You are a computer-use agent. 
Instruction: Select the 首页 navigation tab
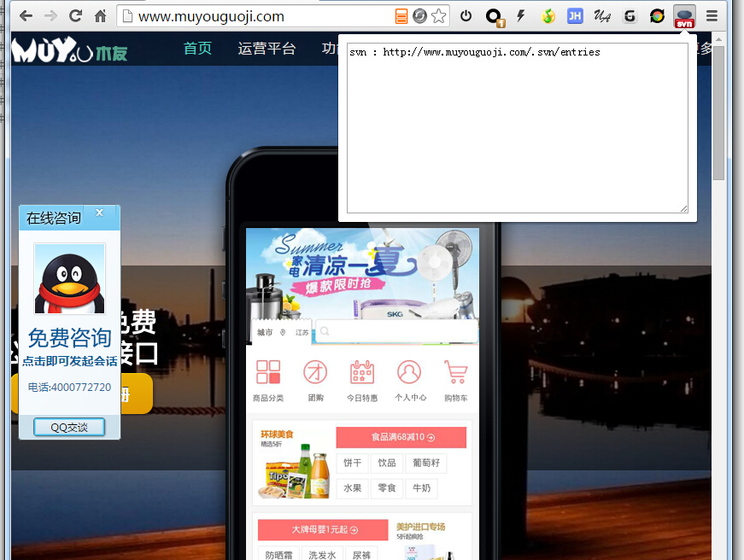pyautogui.click(x=197, y=48)
